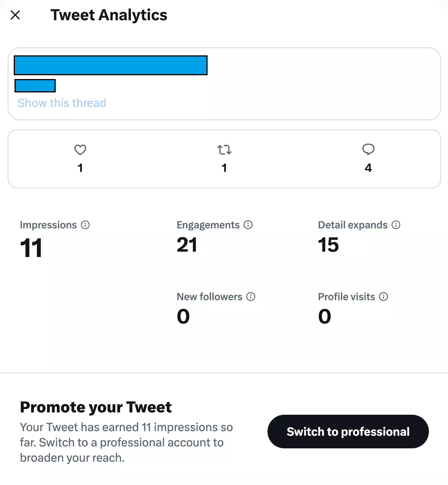
Task: Click the retweet arrows icon
Action: (224, 150)
